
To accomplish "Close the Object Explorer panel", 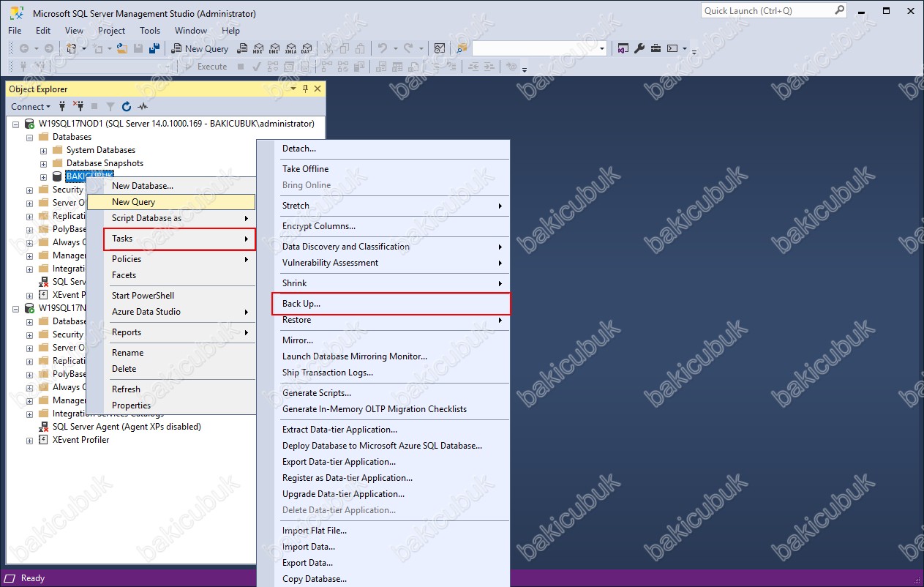I will [x=318, y=89].
